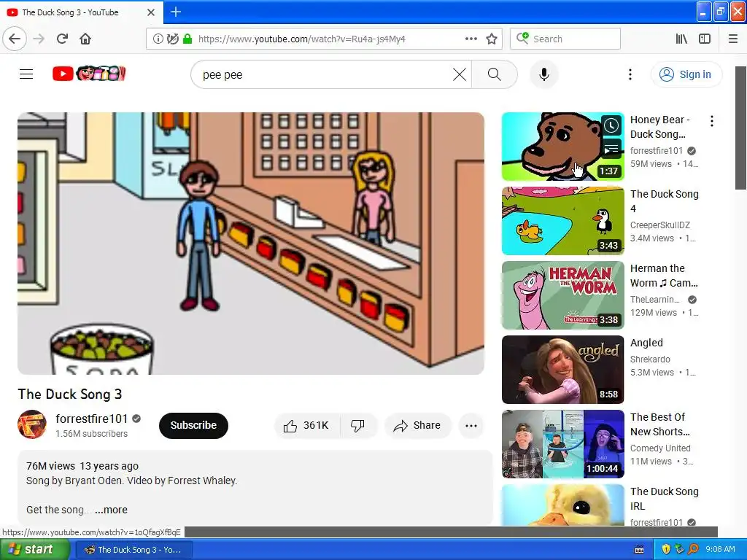
Task: Open The Duck Song IRL thumbnail
Action: [562, 505]
